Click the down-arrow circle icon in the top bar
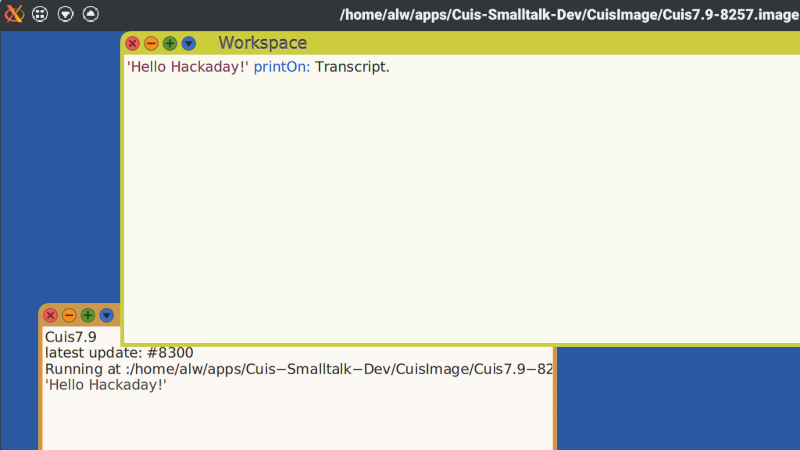This screenshot has width=800, height=450. [x=65, y=14]
